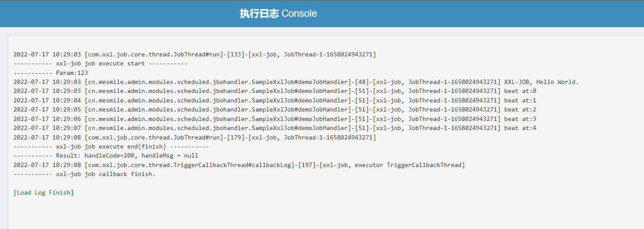Click the JobThread#run line numbered [133]

coord(195,55)
